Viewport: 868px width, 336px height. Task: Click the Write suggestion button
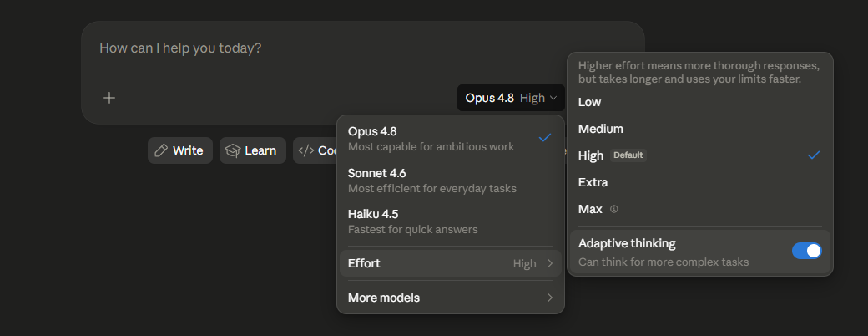(180, 150)
